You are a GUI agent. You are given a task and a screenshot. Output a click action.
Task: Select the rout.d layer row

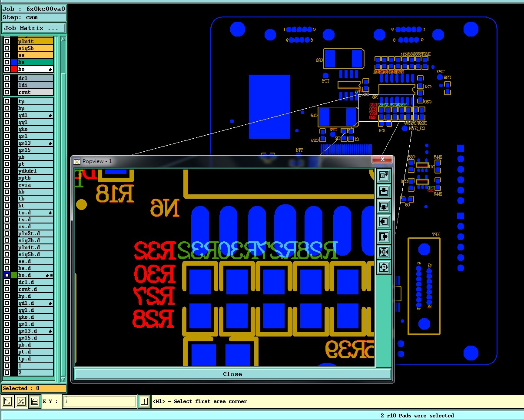click(36, 289)
